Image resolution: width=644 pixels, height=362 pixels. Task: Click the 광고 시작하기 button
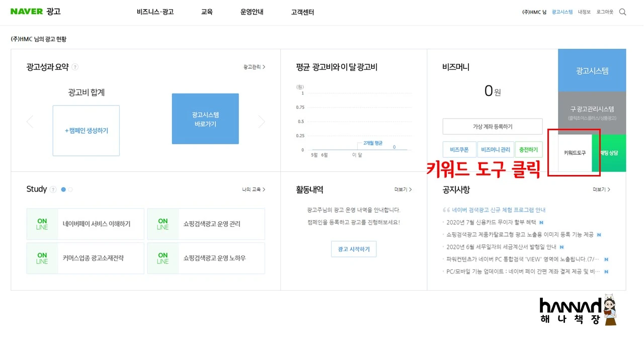coord(354,249)
